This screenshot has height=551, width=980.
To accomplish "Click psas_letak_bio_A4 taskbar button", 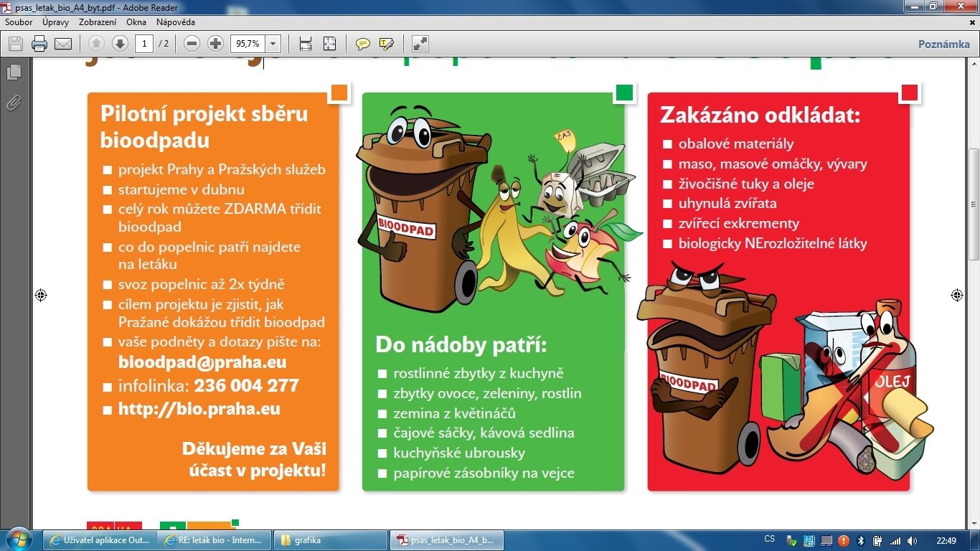I will 447,540.
